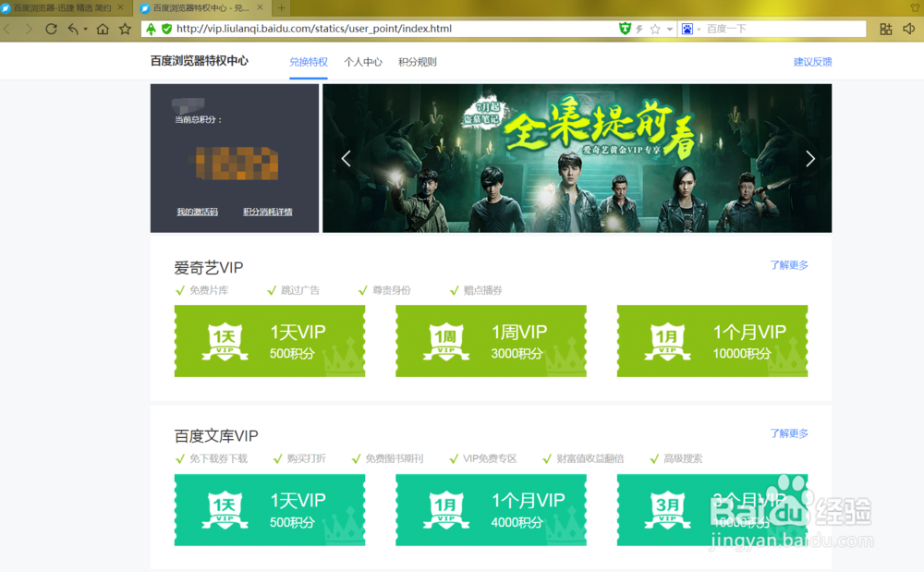The height and width of the screenshot is (572, 924).
Task: Open the apps grid icon in the toolbar
Action: [886, 29]
